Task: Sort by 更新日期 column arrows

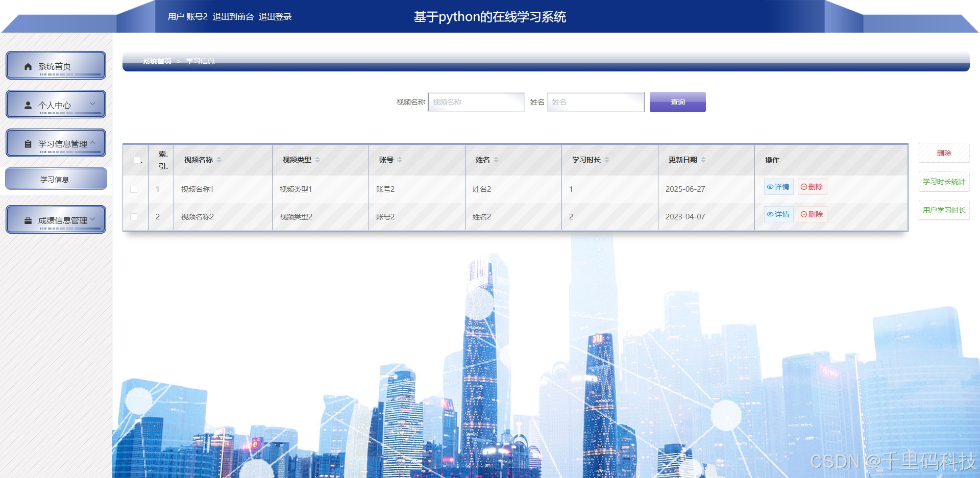Action: [703, 160]
